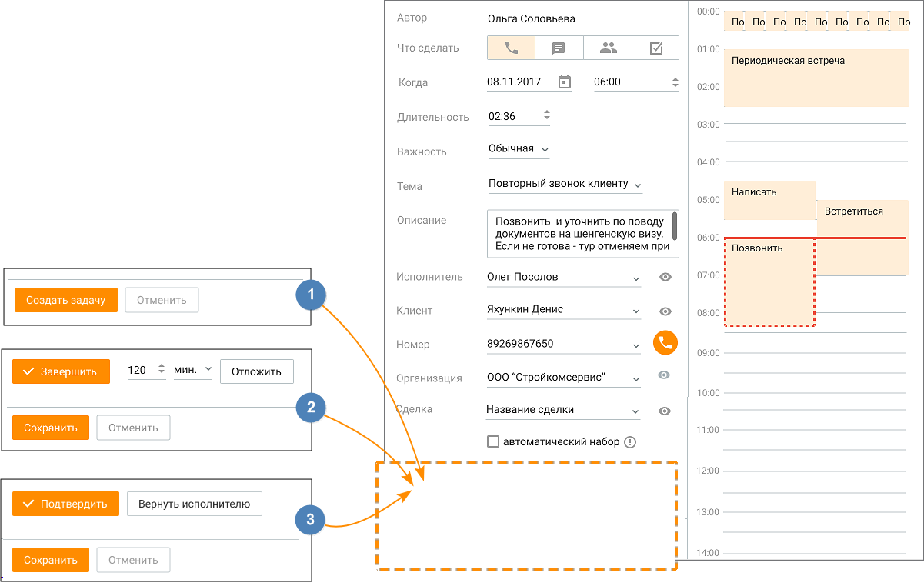The image size is (924, 586).
Task: Select the Позвонить calendar event
Action: (769, 281)
